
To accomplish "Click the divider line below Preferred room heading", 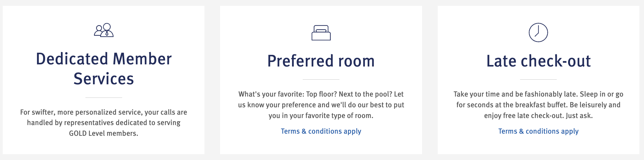I will pyautogui.click(x=321, y=79).
